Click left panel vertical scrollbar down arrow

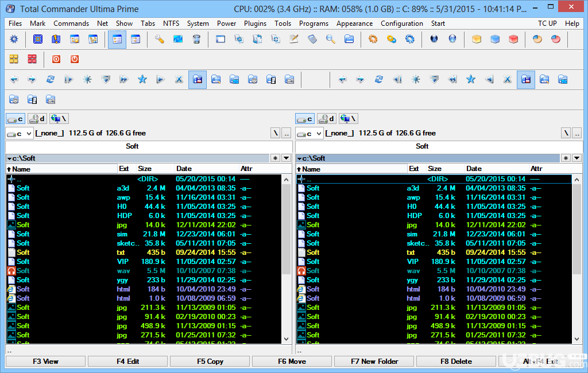tap(286, 339)
